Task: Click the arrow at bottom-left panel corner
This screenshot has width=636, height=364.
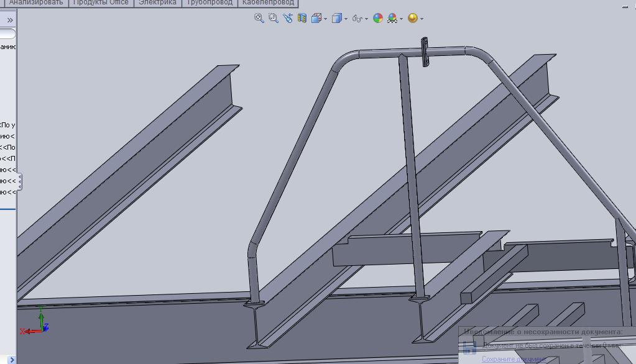Action: point(12,360)
